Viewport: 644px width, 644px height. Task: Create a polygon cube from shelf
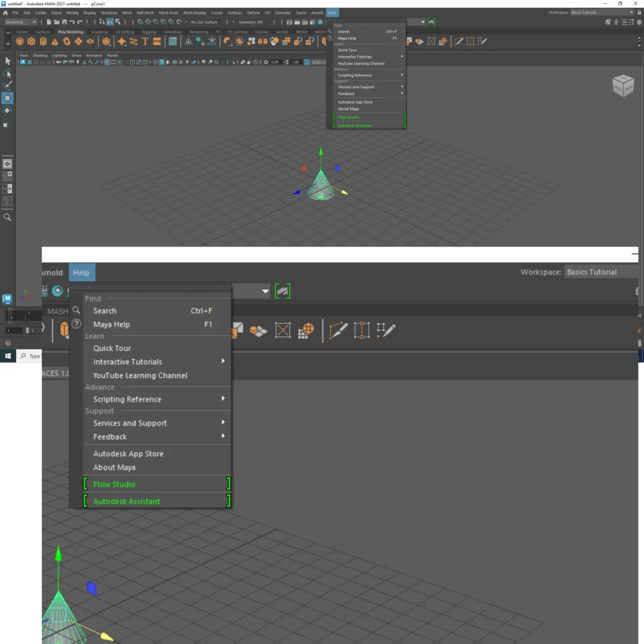pyautogui.click(x=32, y=42)
